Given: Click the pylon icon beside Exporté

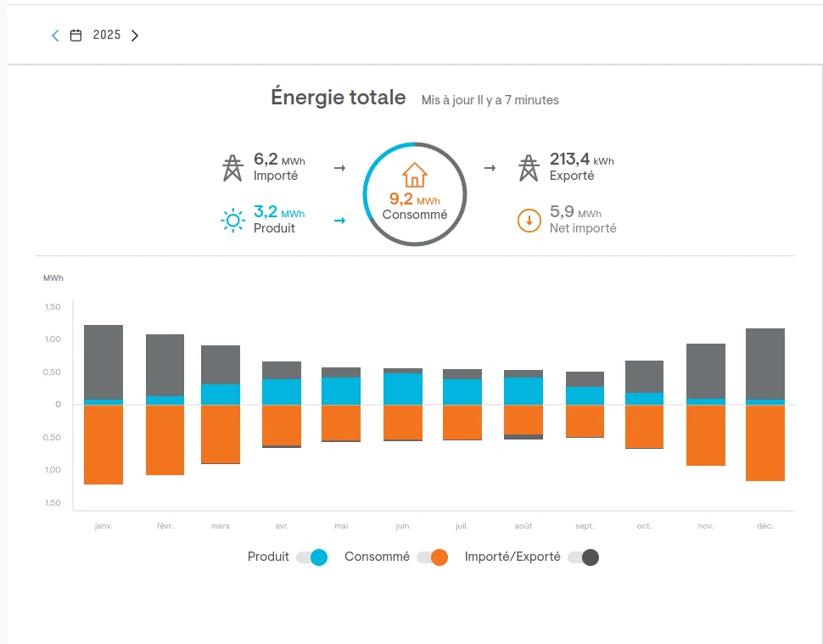Looking at the screenshot, I should pos(528,165).
